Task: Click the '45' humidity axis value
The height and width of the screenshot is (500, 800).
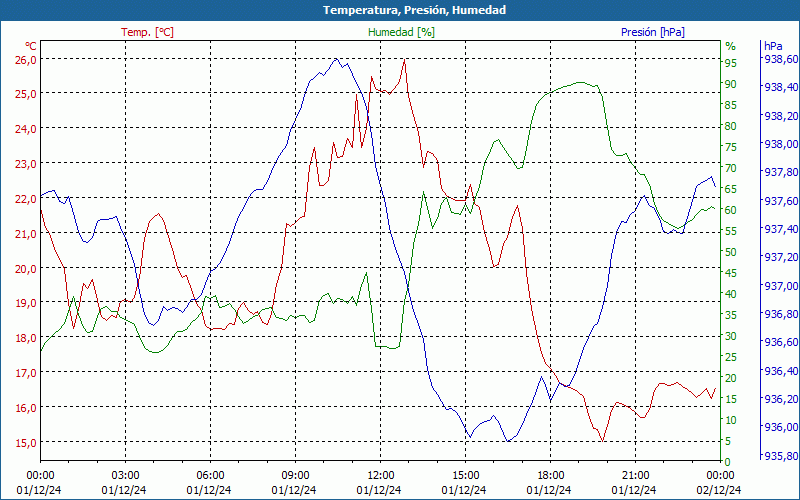Action: pyautogui.click(x=731, y=273)
